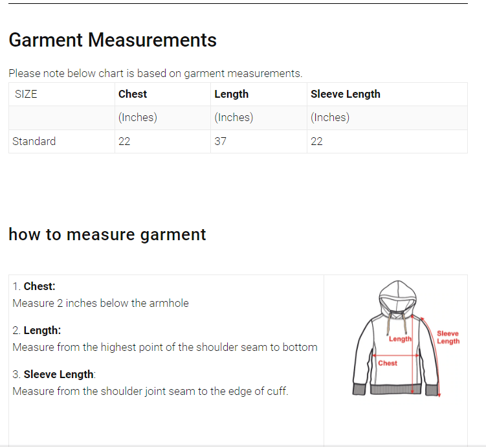Click the "2. Length:" instruction title

pos(37,330)
